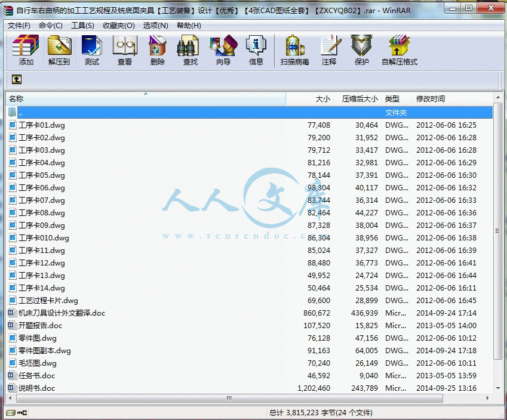Select file 工序卡09.dwg
The height and width of the screenshot is (420, 507).
point(42,225)
